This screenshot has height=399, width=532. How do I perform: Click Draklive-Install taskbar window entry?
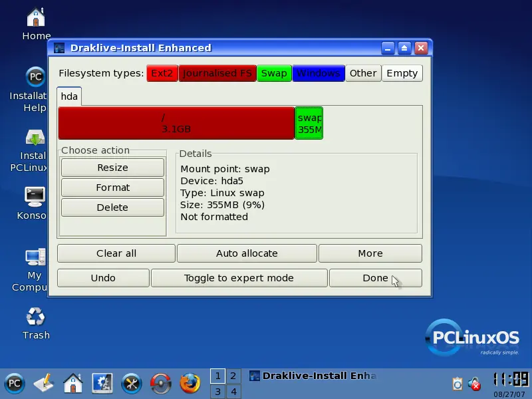pyautogui.click(x=313, y=376)
